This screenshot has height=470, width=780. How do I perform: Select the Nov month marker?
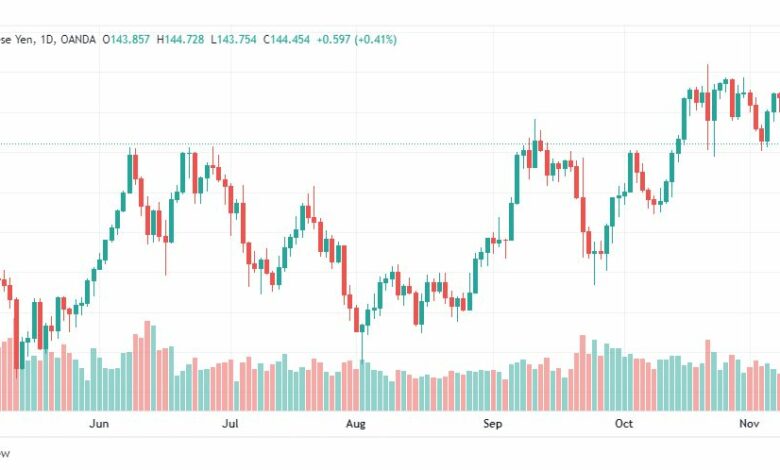(x=749, y=424)
